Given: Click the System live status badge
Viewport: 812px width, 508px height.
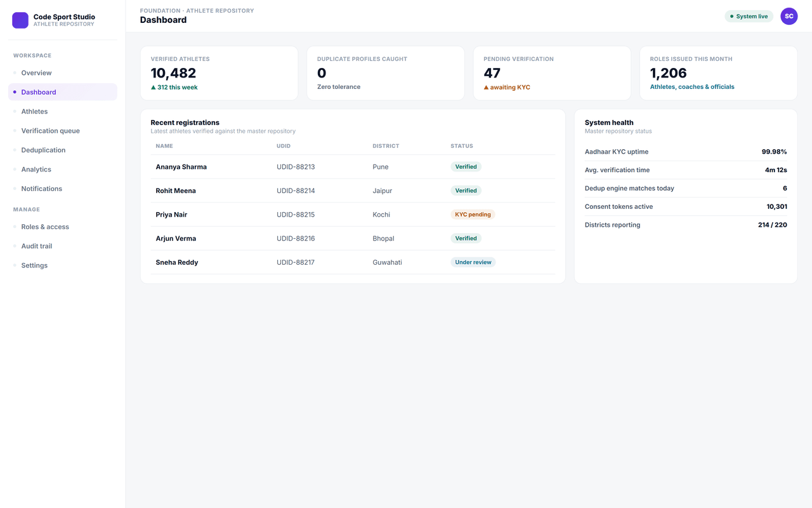Looking at the screenshot, I should click(x=749, y=17).
